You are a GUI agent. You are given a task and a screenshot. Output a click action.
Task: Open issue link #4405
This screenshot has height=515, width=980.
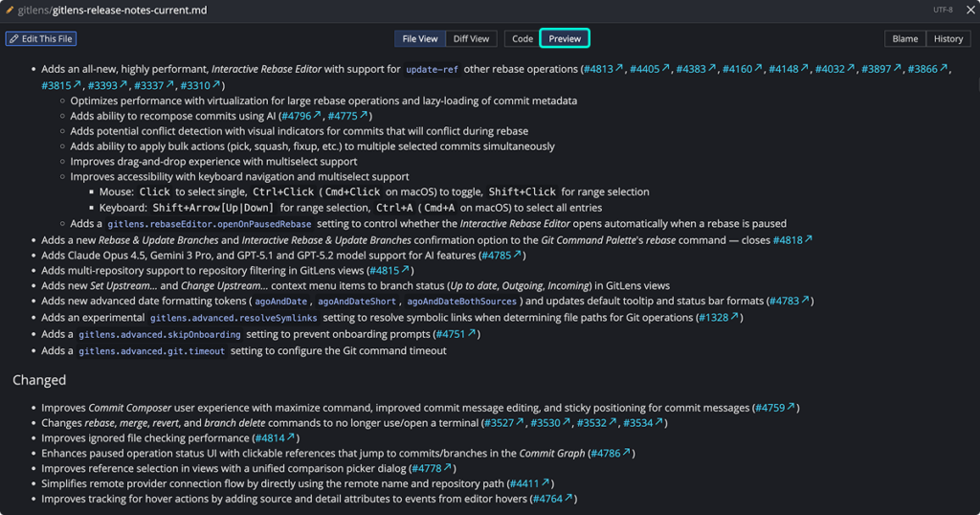650,69
